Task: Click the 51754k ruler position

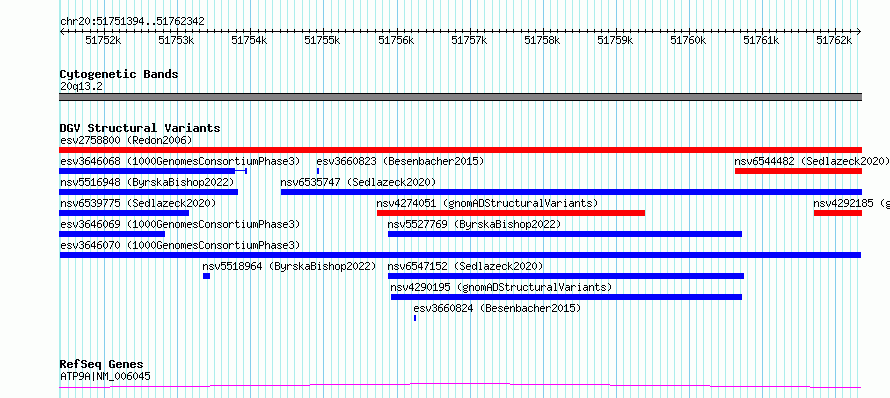Action: [250, 40]
